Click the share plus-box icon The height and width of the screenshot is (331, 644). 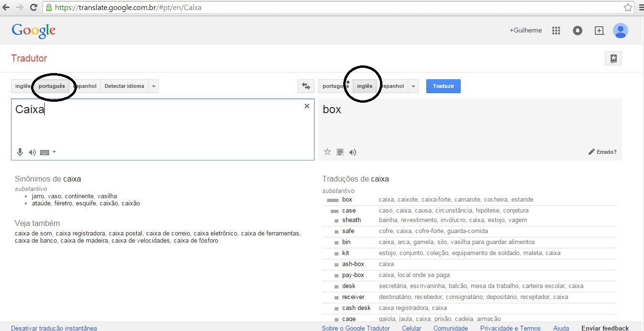599,31
